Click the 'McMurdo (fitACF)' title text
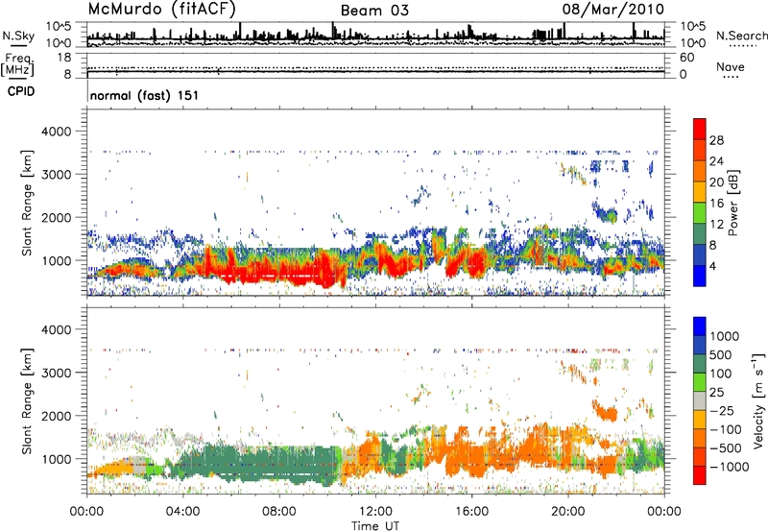Viewport: 768px width, 532px height. click(161, 10)
